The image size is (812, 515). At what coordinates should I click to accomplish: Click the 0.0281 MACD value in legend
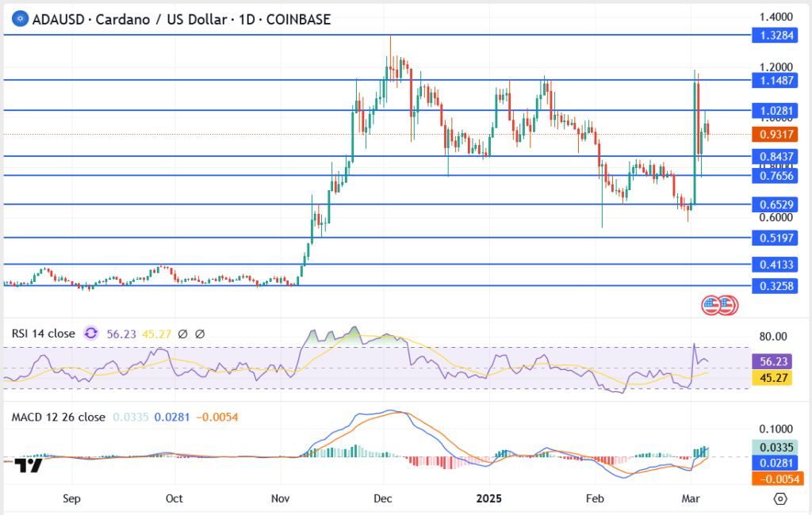click(170, 417)
